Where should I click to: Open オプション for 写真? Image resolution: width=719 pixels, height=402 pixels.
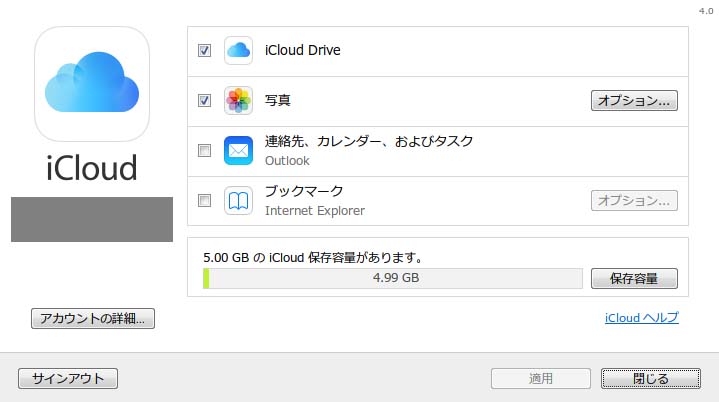(634, 100)
